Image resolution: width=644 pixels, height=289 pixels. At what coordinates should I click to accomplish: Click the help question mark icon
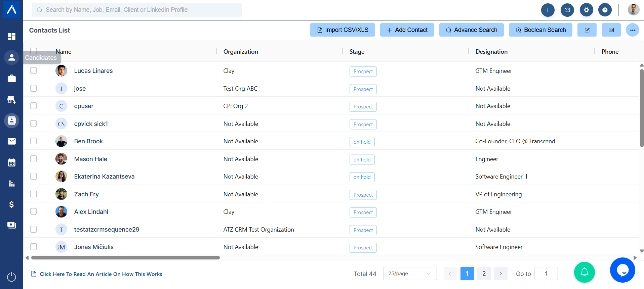tap(605, 10)
